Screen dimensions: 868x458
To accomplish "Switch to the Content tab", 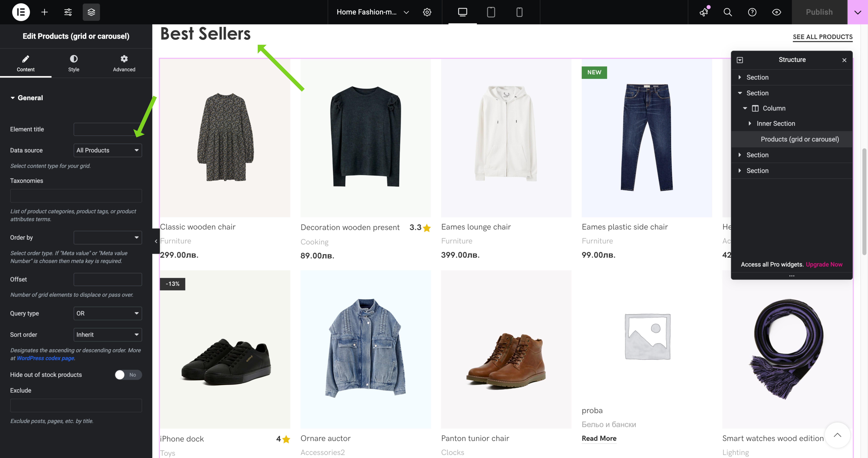I will [26, 63].
